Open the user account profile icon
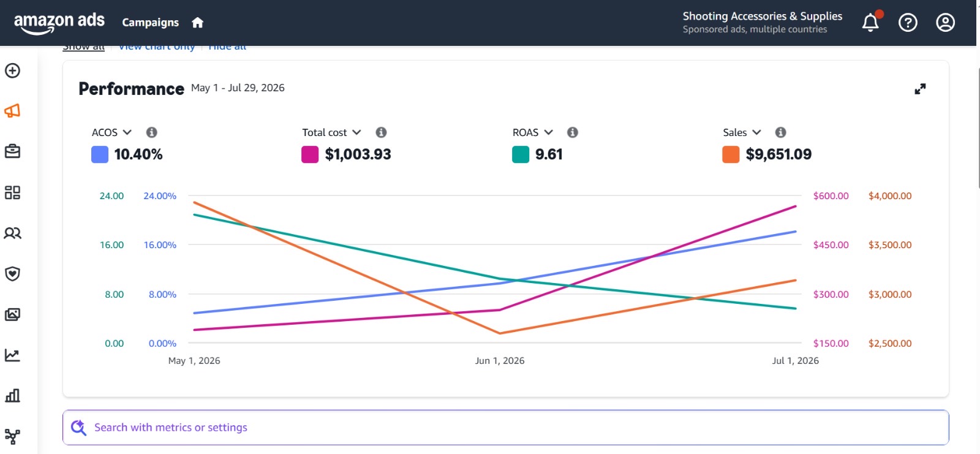980x454 pixels. (x=945, y=23)
